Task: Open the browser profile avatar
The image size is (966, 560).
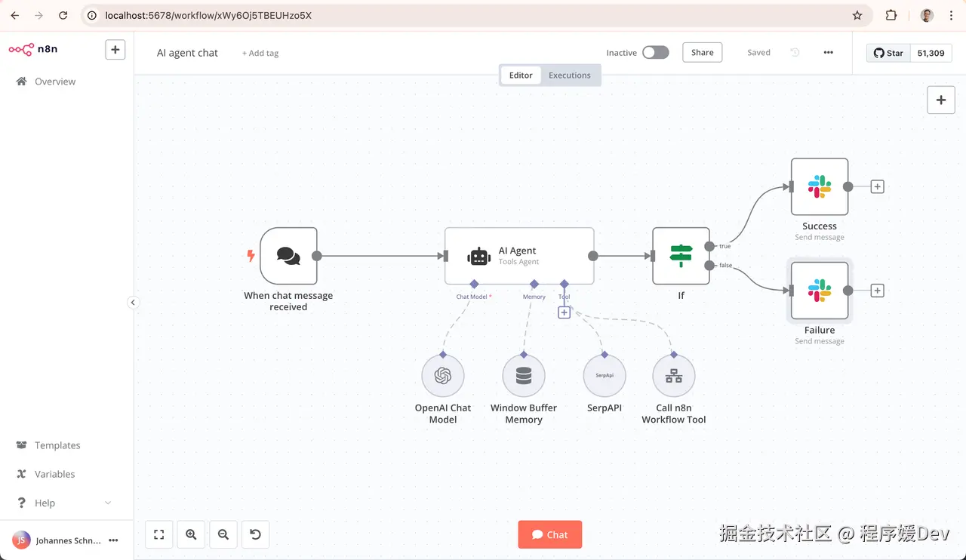Action: pyautogui.click(x=928, y=15)
